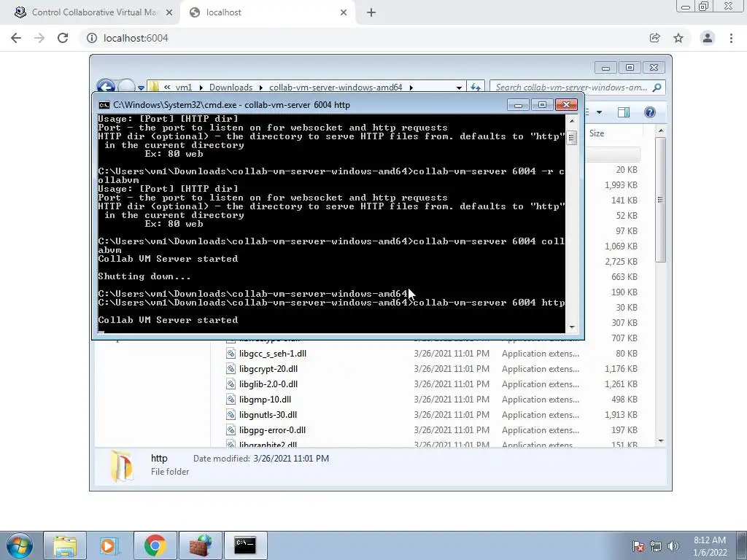Open the change view dropdown arrow

[x=600, y=112]
